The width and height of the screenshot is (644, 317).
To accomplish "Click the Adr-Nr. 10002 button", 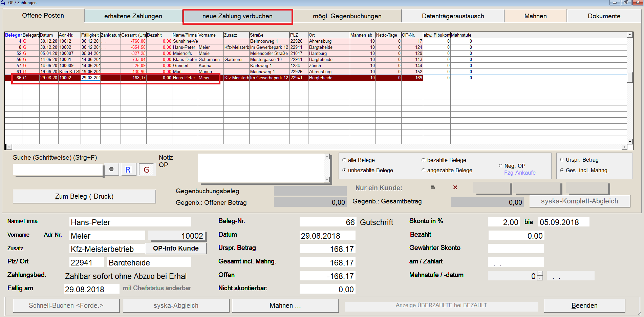I will [177, 236].
